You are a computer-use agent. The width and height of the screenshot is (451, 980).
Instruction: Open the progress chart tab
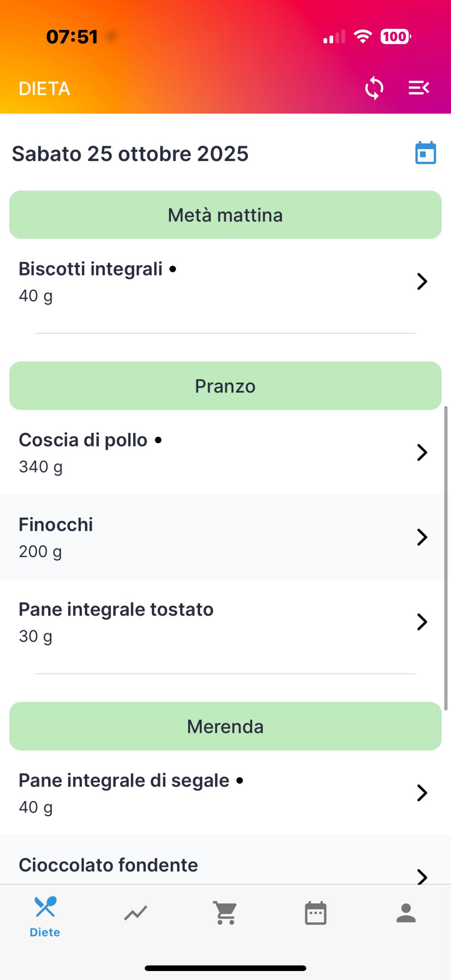point(135,913)
